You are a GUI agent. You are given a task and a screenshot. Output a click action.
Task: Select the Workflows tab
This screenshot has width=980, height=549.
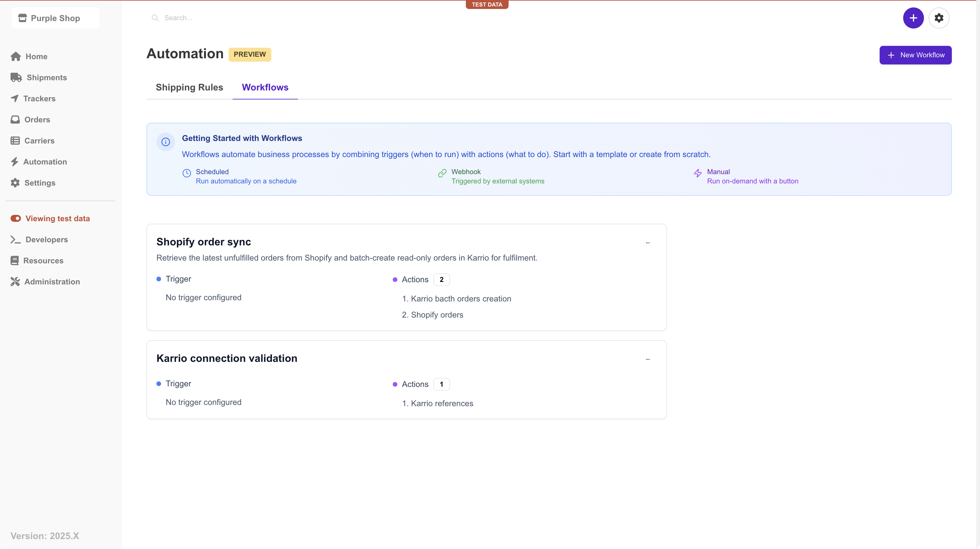coord(265,87)
